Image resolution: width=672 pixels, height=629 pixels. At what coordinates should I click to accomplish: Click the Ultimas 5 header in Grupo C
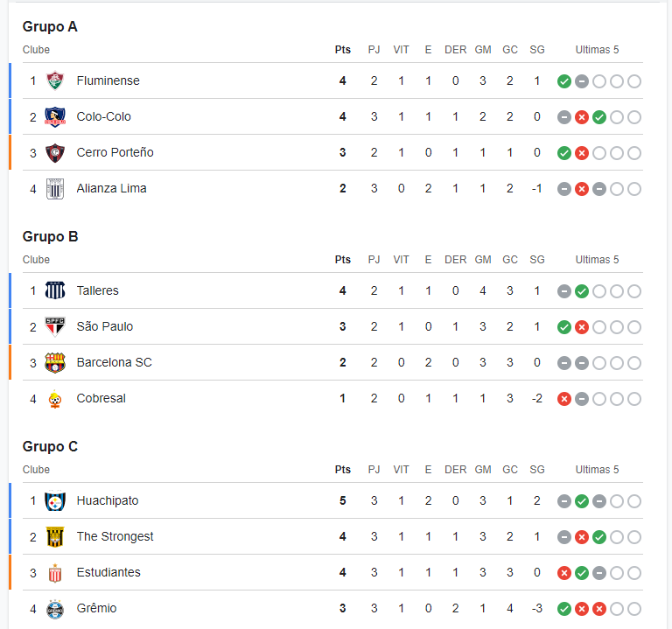click(x=597, y=470)
